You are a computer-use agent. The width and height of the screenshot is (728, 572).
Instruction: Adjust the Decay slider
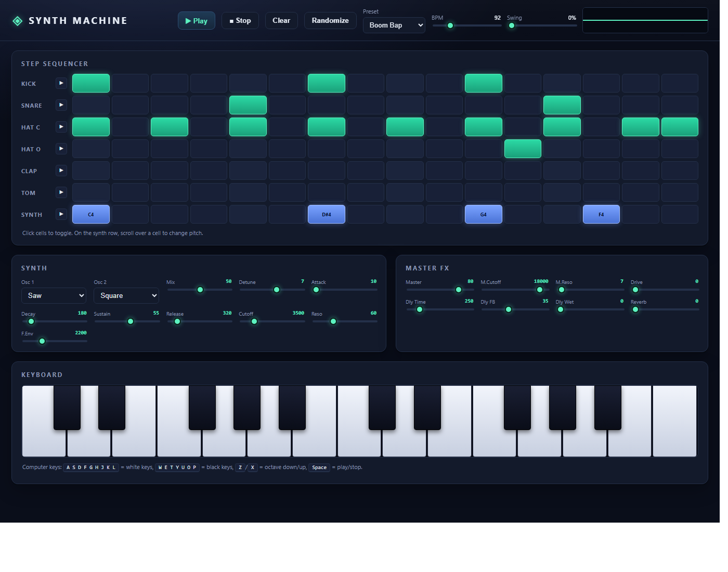pyautogui.click(x=54, y=321)
